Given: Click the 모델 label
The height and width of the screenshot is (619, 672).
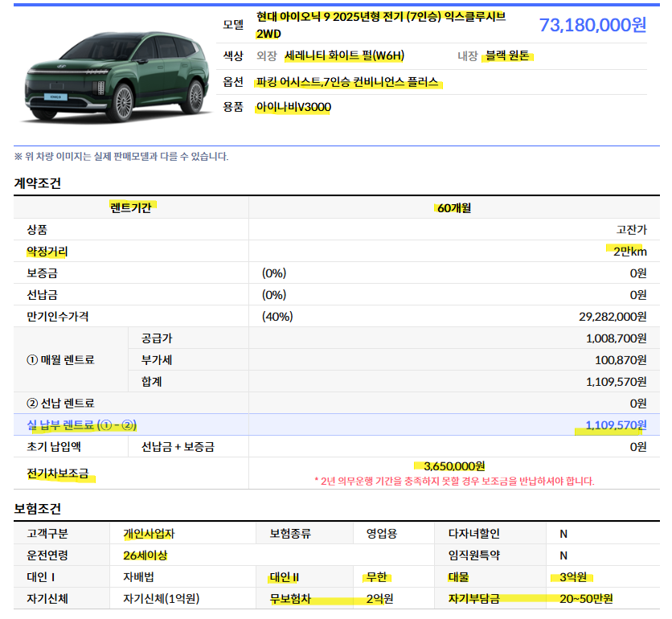Looking at the screenshot, I should click(233, 25).
